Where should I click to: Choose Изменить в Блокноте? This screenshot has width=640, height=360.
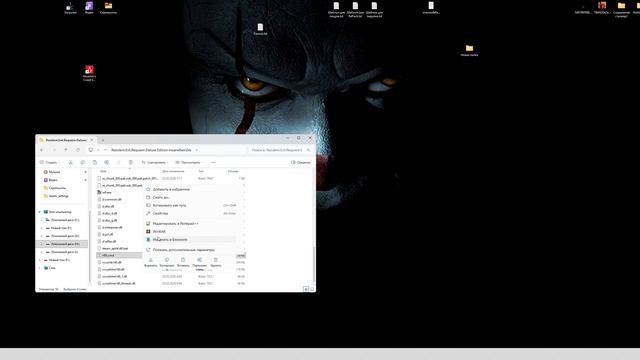pos(190,240)
